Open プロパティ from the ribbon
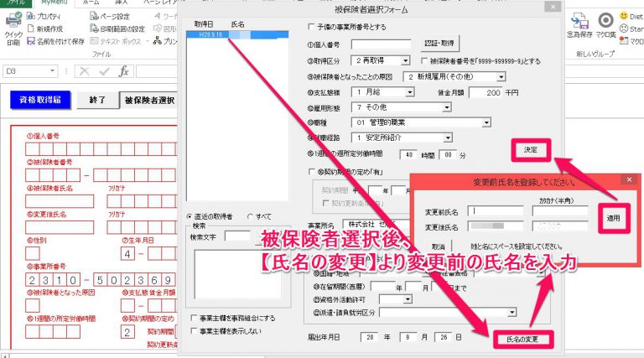The height and width of the screenshot is (358, 644). [x=44, y=17]
